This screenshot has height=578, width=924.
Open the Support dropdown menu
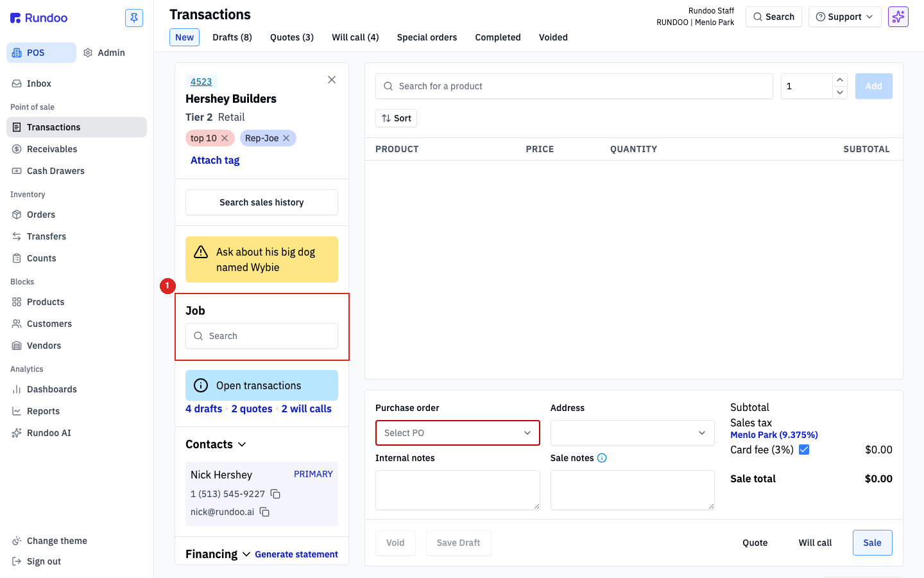pos(844,17)
